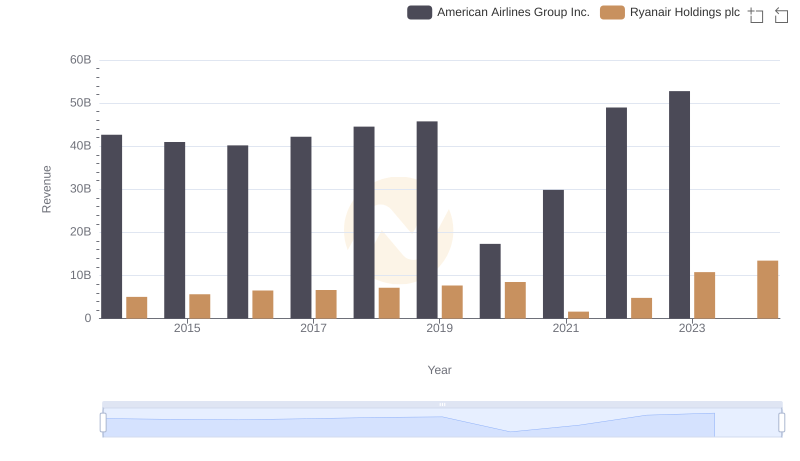Click the Ryanair 2023 bar
The image size is (800, 461).
pyautogui.click(x=705, y=295)
